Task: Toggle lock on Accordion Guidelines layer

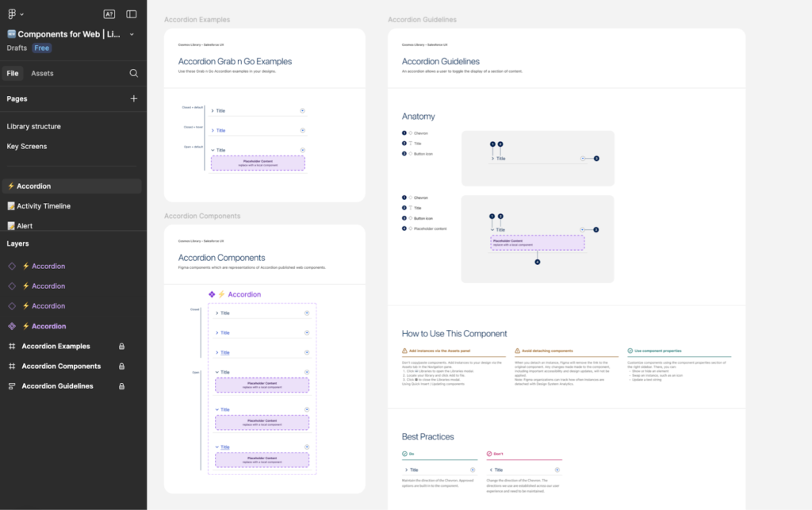Action: (121, 386)
